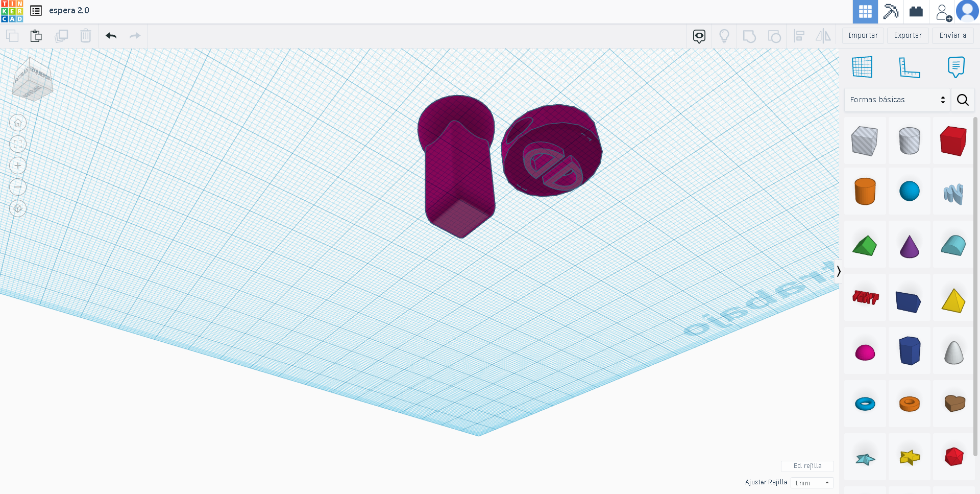Toggle notes visibility eye icon
Screen dimensions: 980x494
[699, 36]
